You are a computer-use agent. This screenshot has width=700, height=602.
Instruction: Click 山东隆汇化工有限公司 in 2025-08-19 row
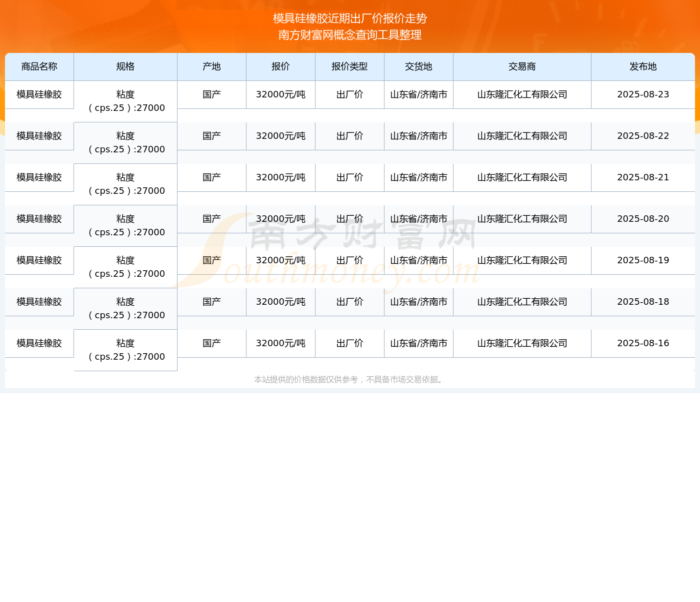(522, 260)
